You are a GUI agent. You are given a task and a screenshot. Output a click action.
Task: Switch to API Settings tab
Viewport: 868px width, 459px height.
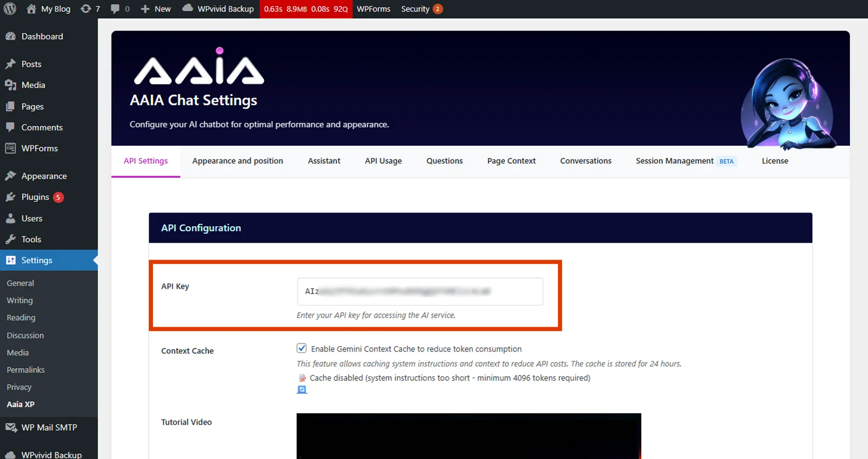pos(146,161)
